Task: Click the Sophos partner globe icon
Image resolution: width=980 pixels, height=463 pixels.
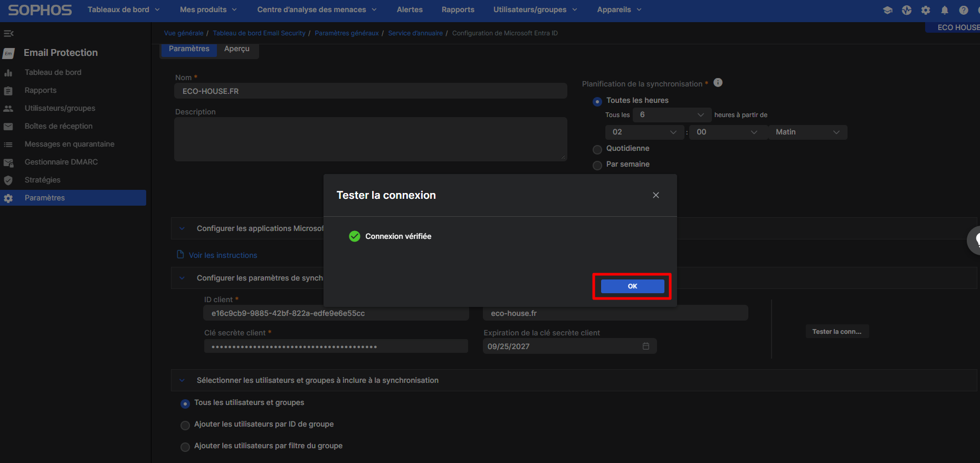Action: pyautogui.click(x=907, y=10)
